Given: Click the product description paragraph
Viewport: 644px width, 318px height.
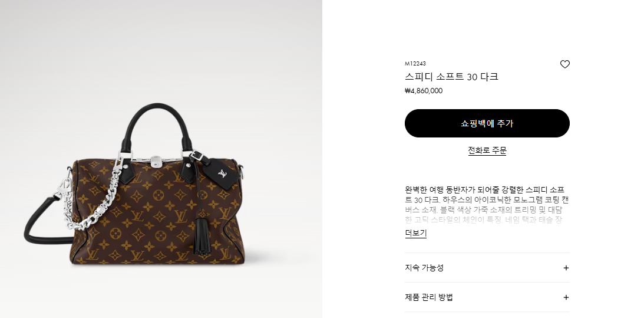Looking at the screenshot, I should point(487,205).
